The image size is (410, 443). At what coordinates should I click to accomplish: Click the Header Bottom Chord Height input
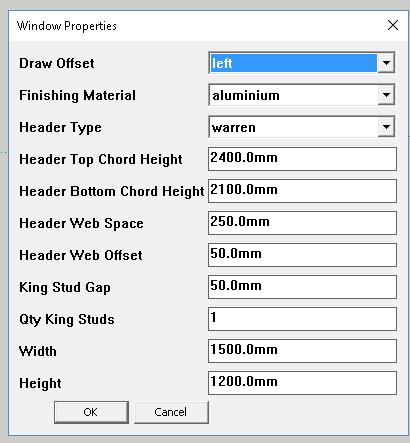tap(302, 191)
